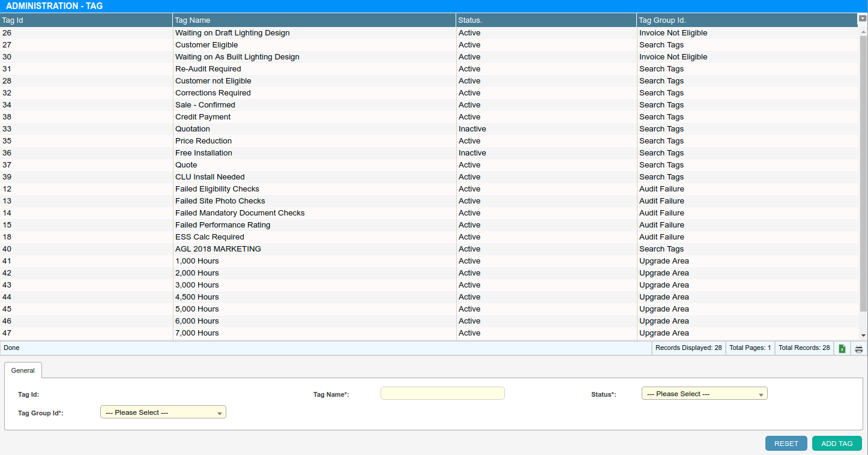Sort by the Tag Group Id column header
Screen dimensions: 868x455
tap(746, 20)
